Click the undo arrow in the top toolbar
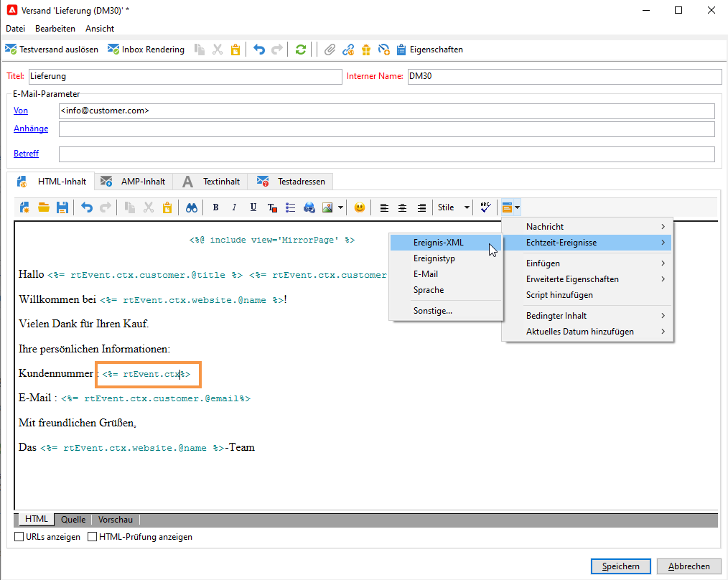Image resolution: width=728 pixels, height=580 pixels. (259, 50)
